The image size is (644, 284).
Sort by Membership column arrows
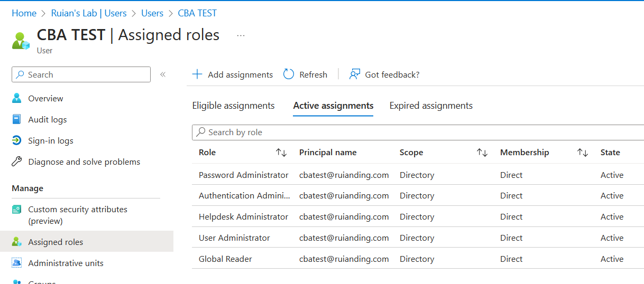(x=583, y=153)
